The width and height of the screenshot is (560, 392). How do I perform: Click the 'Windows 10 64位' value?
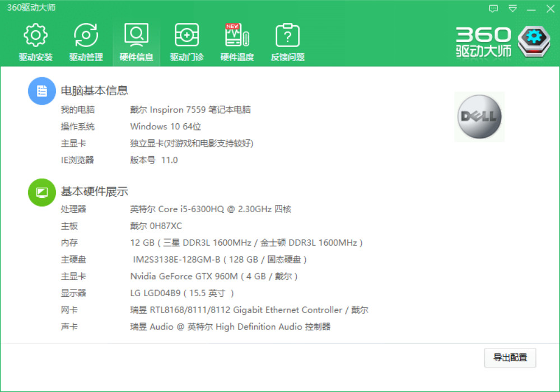click(166, 127)
